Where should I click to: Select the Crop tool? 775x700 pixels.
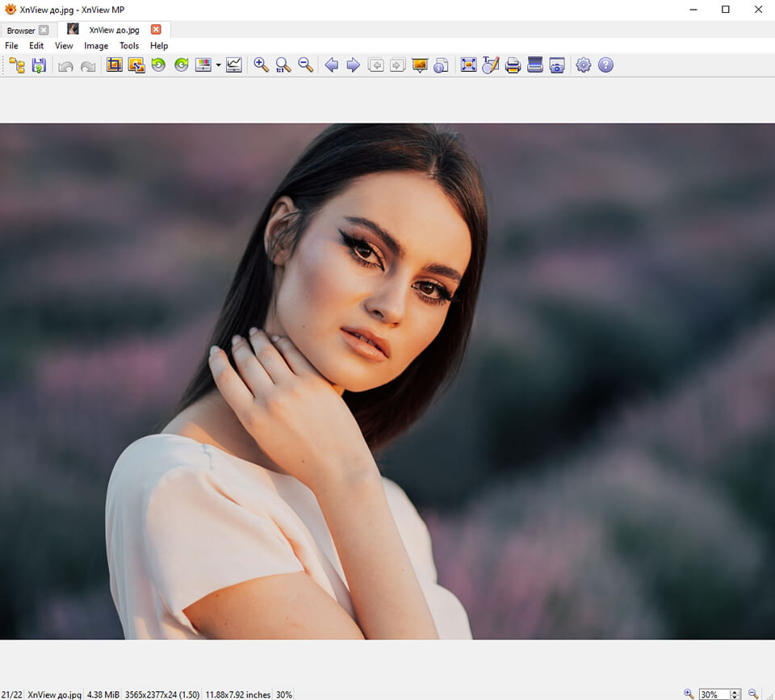point(114,65)
